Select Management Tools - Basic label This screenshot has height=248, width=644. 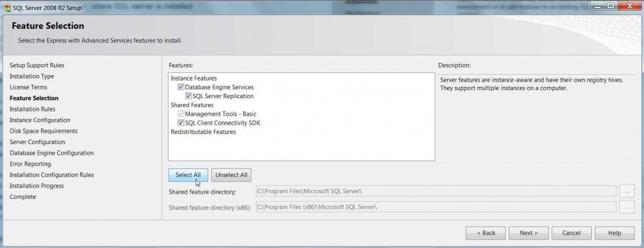[x=221, y=114]
